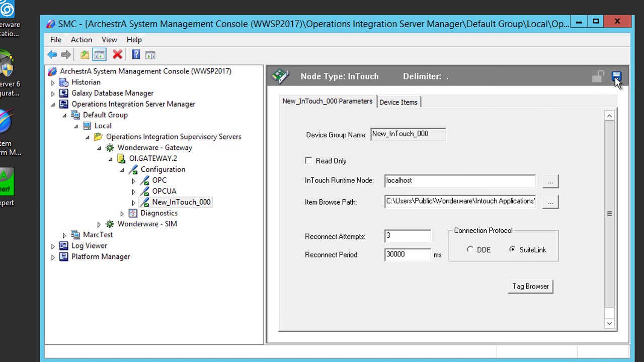Select the SuiteLink connection protocol
Screen dimensions: 644x362
click(x=512, y=250)
